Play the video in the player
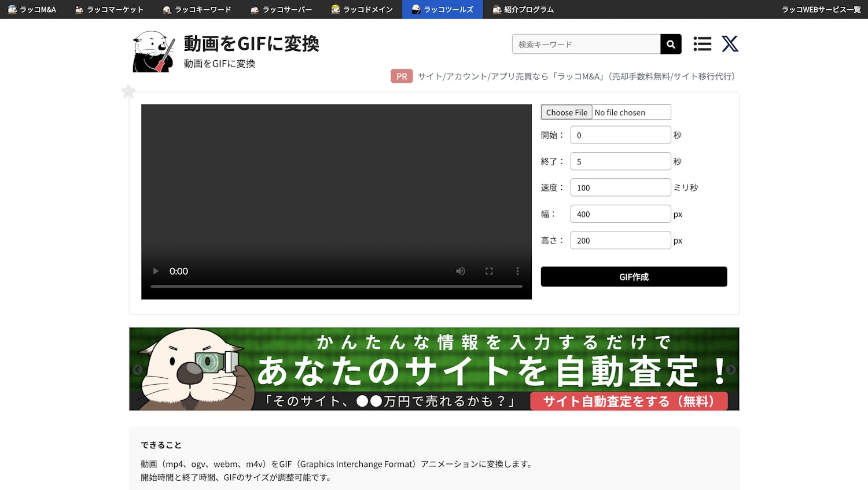The width and height of the screenshot is (868, 490). tap(156, 271)
